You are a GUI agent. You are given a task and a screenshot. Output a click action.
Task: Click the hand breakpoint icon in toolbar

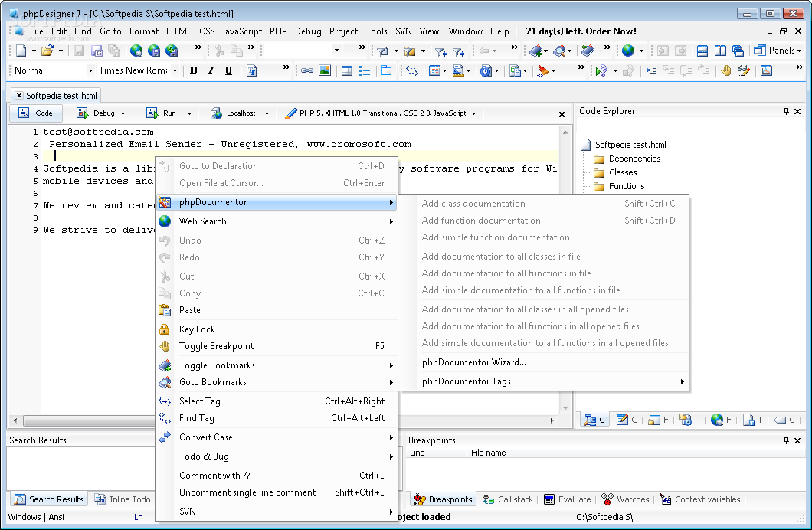[726, 71]
